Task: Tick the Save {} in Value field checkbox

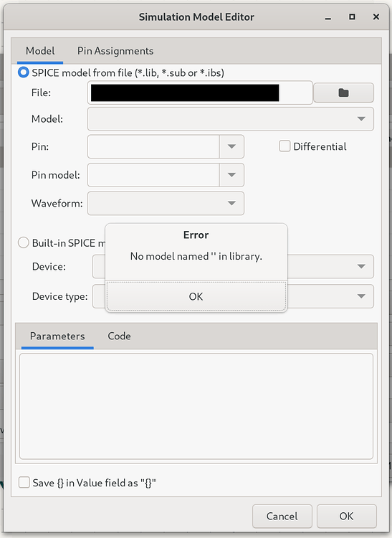Action: (x=24, y=482)
